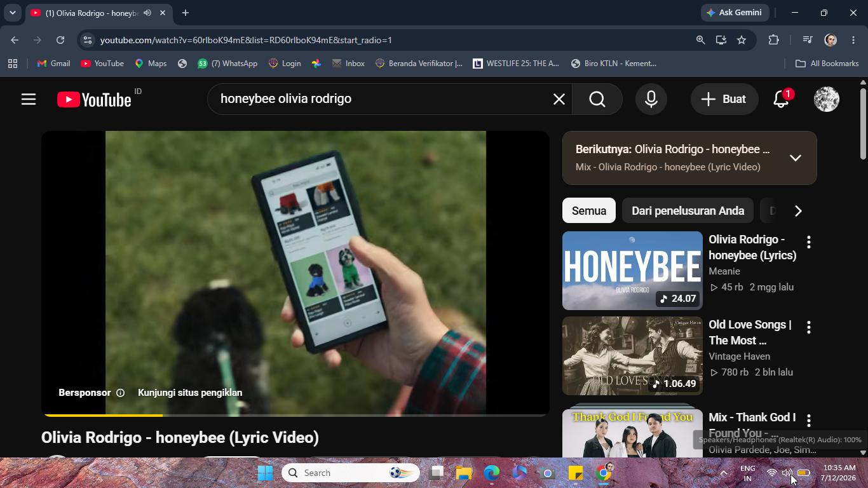Screen dimensions: 868x488
Task: Open File Explorer from the taskbar
Action: 464,473
